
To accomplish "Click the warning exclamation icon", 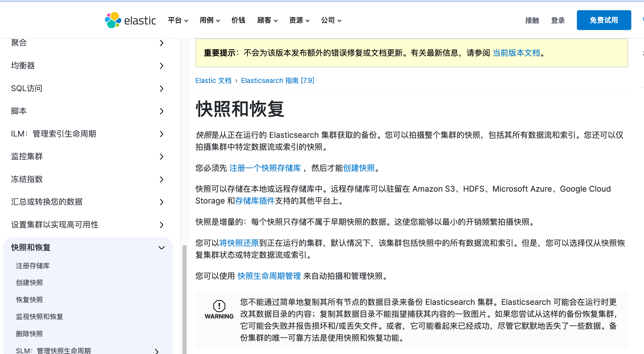I will [x=219, y=306].
